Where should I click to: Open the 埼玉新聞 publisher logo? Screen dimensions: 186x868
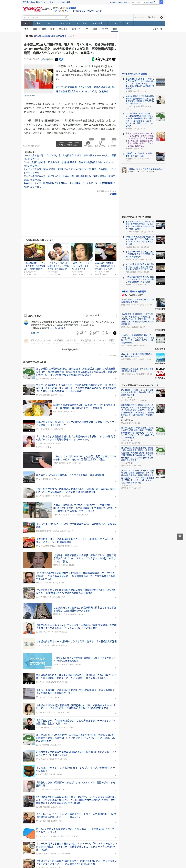(104, 59)
